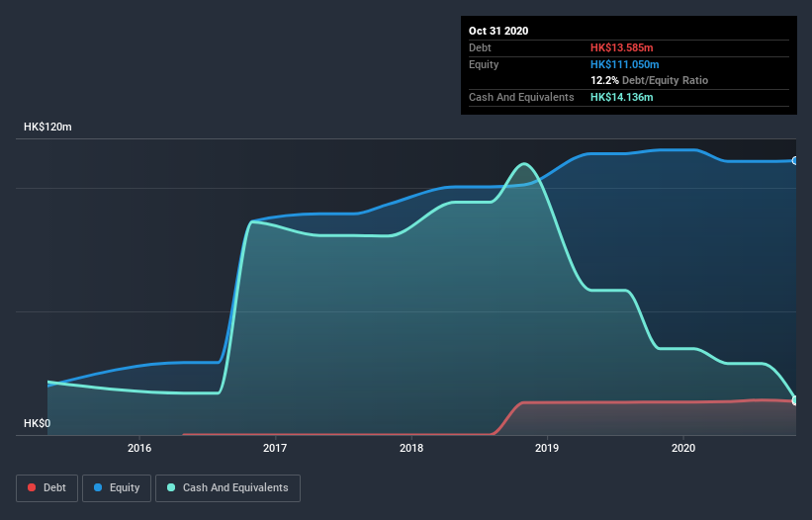Click the 2020 x-axis label
The height and width of the screenshot is (520, 812).
pyautogui.click(x=683, y=448)
